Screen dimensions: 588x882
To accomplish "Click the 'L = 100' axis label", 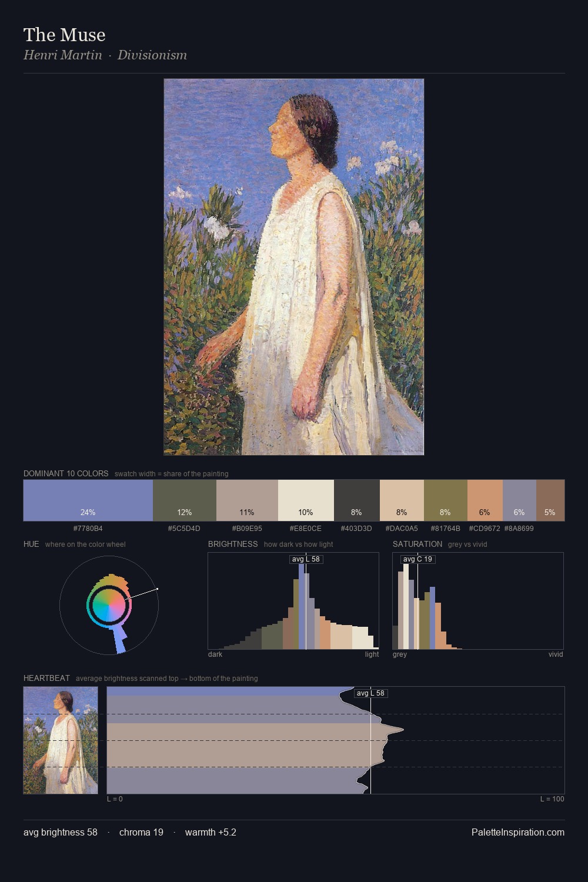I will click(552, 799).
